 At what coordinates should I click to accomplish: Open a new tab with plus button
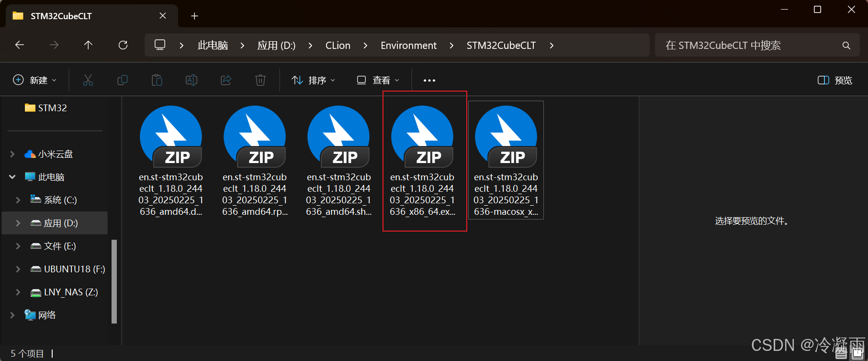(x=194, y=16)
